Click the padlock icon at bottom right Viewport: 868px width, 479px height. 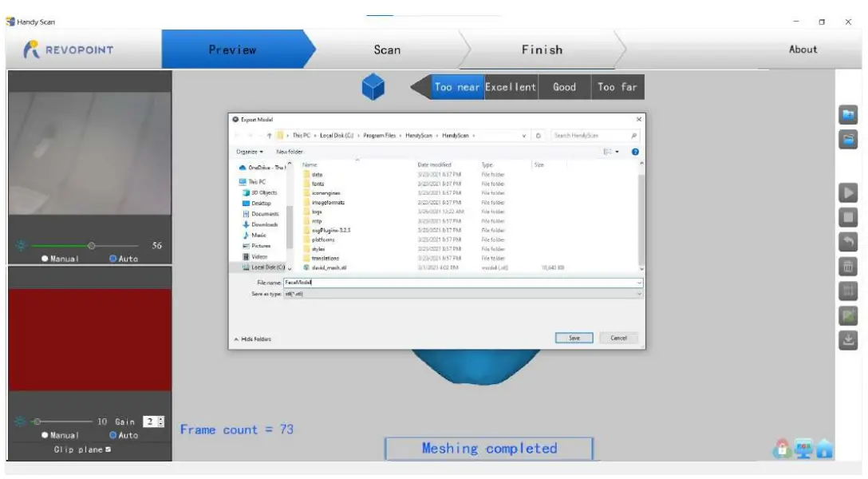[782, 449]
